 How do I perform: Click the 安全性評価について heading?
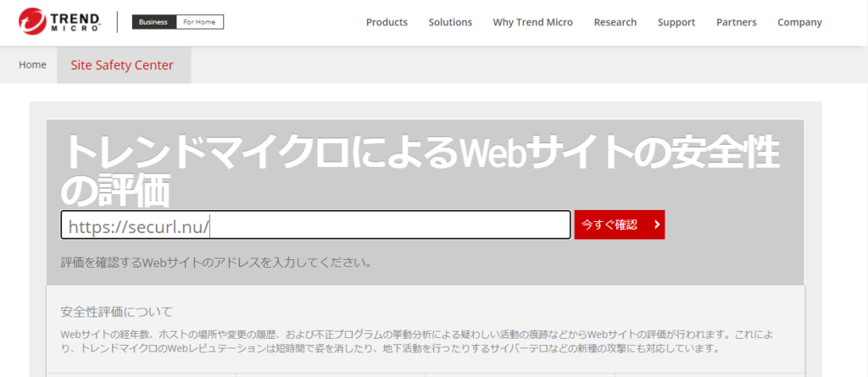117,312
